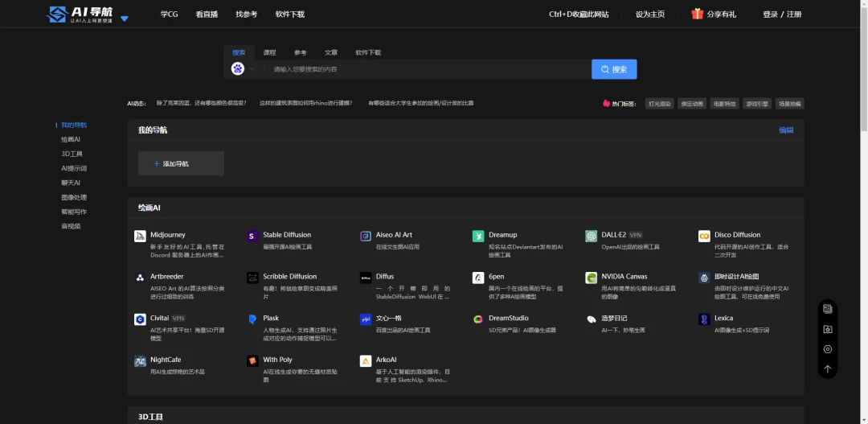Screen dimensions: 868x424
Task: Open the Scribble Diffusion icon
Action: point(252,278)
